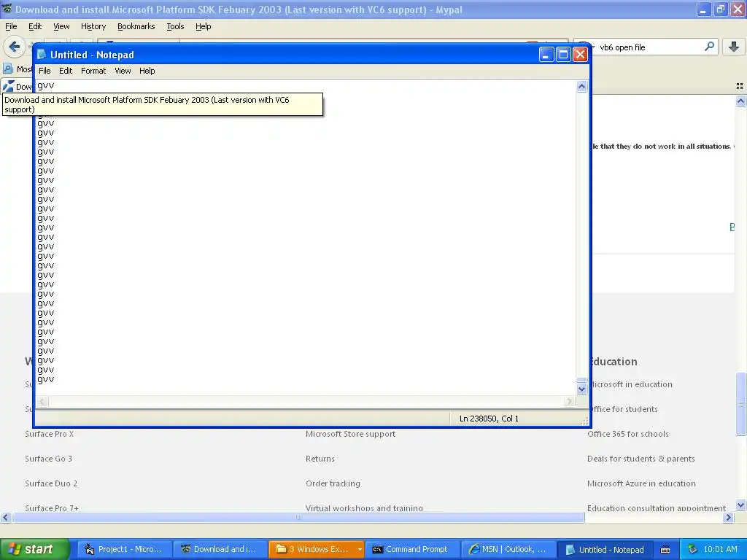Click Untitled - Notepad taskbar item
This screenshot has height=560, width=747.
pyautogui.click(x=605, y=550)
